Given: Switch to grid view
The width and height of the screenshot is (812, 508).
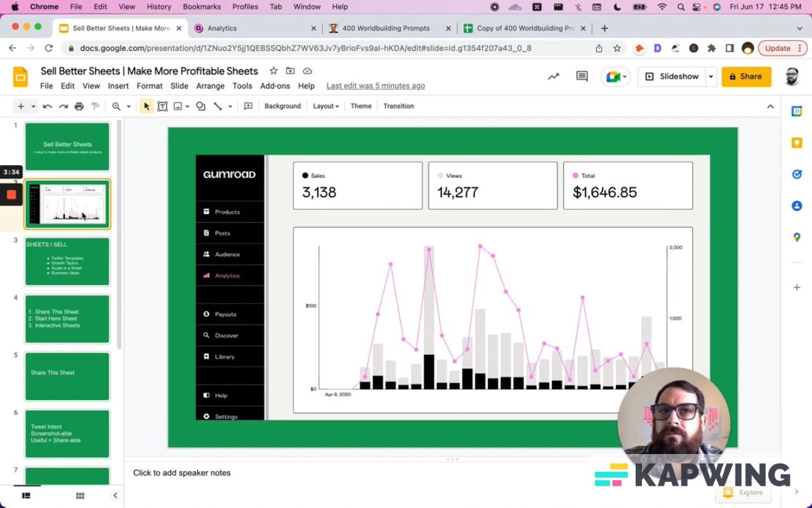Looking at the screenshot, I should click(80, 495).
